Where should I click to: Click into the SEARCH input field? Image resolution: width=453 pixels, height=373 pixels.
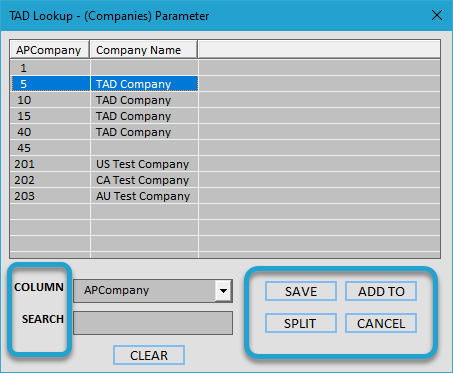(x=153, y=323)
